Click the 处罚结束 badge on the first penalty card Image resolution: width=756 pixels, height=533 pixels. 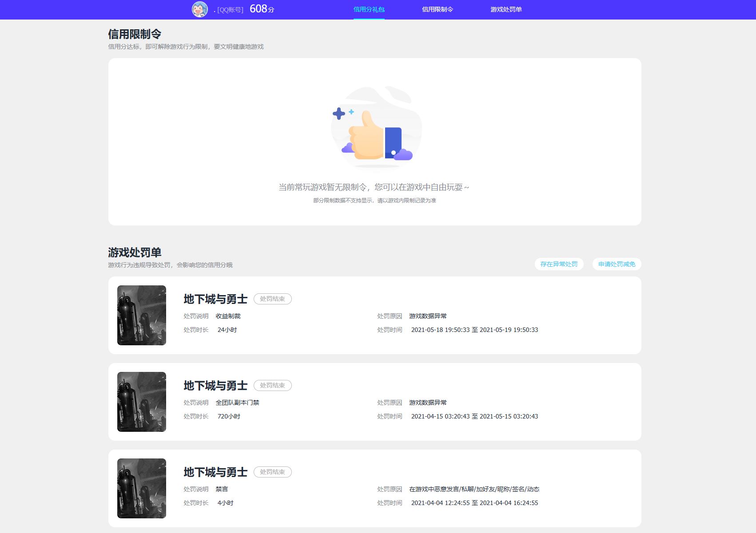click(x=272, y=299)
